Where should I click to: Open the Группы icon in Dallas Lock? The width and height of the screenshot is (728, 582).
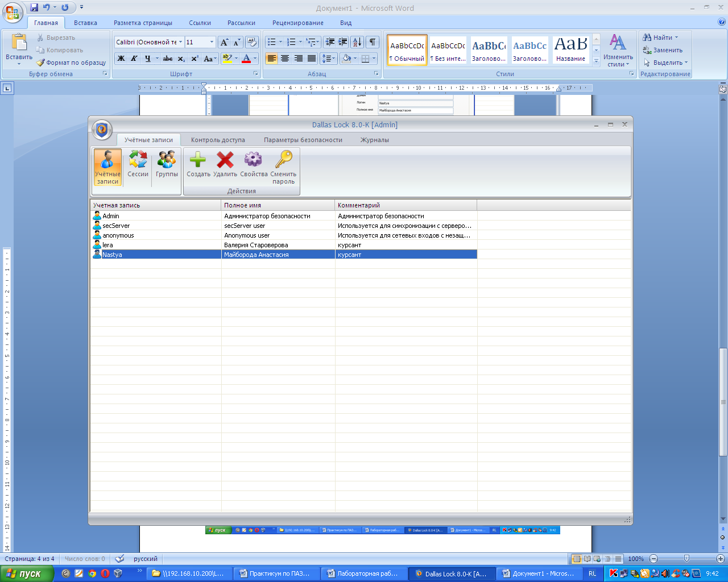tap(167, 165)
